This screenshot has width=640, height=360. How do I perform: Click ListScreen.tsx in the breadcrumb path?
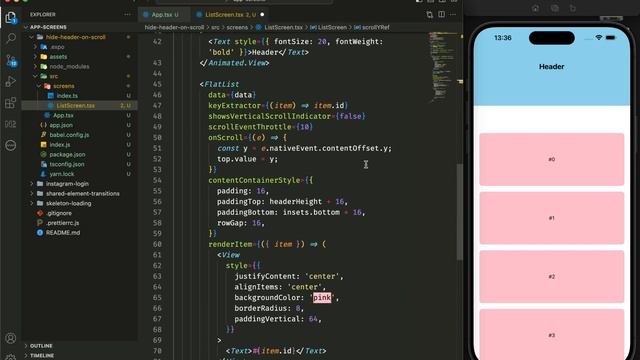click(283, 27)
